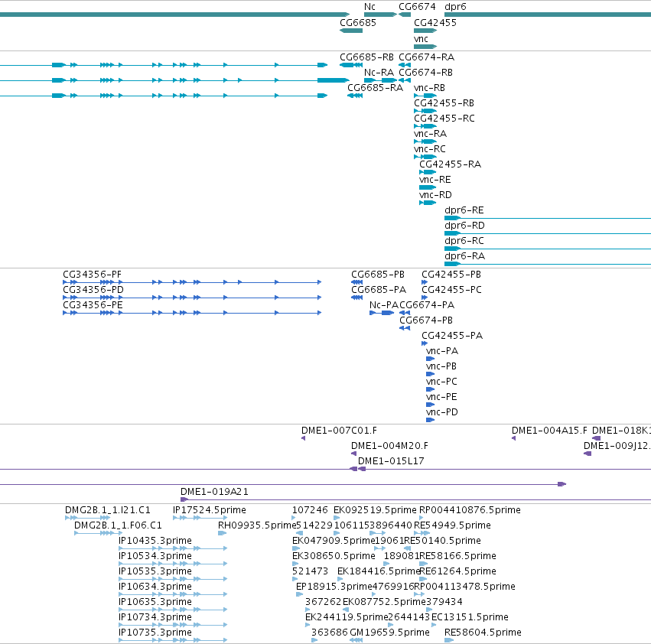Select the vnc-PB protein label

pos(441,366)
